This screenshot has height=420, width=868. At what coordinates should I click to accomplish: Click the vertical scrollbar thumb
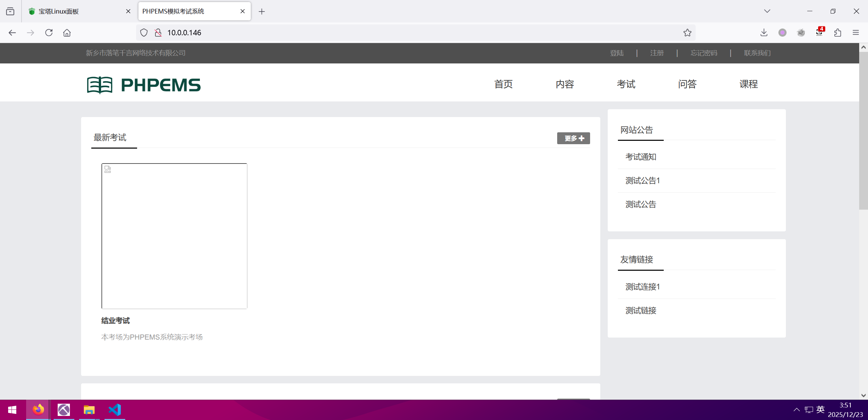click(864, 131)
